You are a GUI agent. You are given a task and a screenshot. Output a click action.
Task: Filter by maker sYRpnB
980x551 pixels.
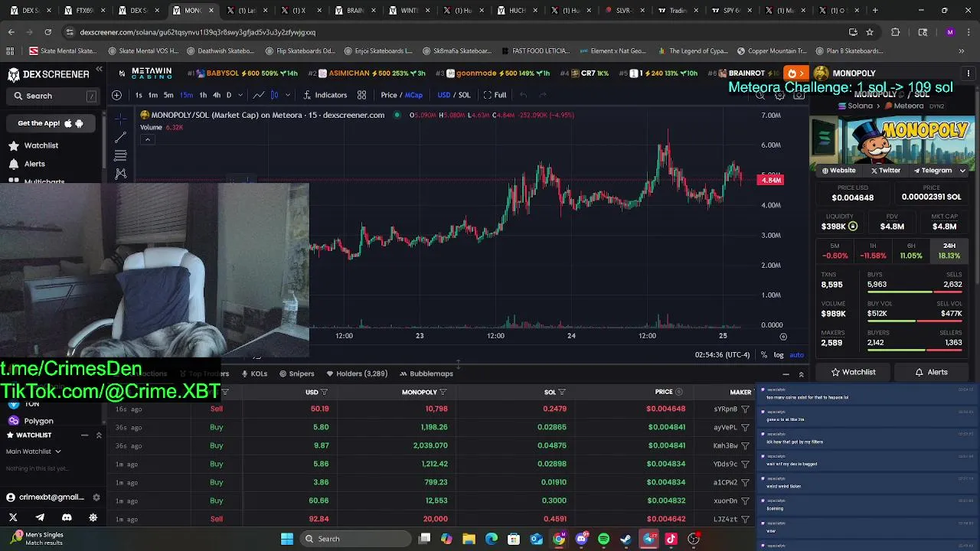click(x=745, y=409)
